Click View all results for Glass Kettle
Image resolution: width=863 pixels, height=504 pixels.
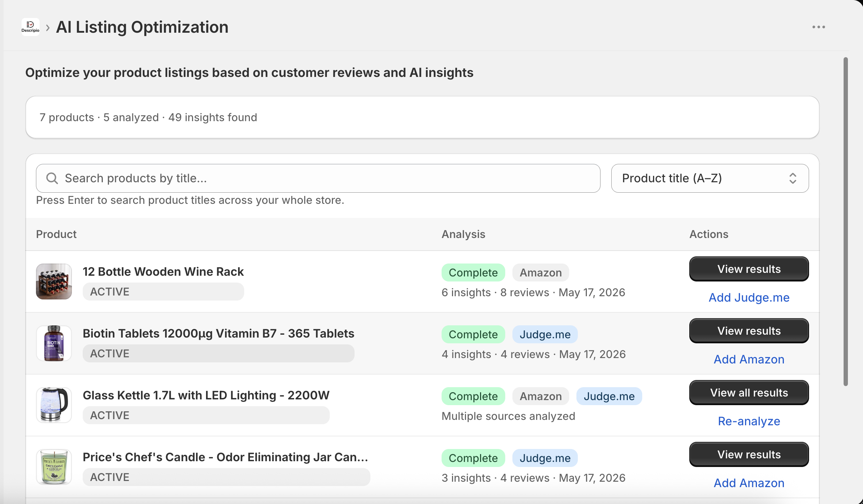pyautogui.click(x=749, y=393)
